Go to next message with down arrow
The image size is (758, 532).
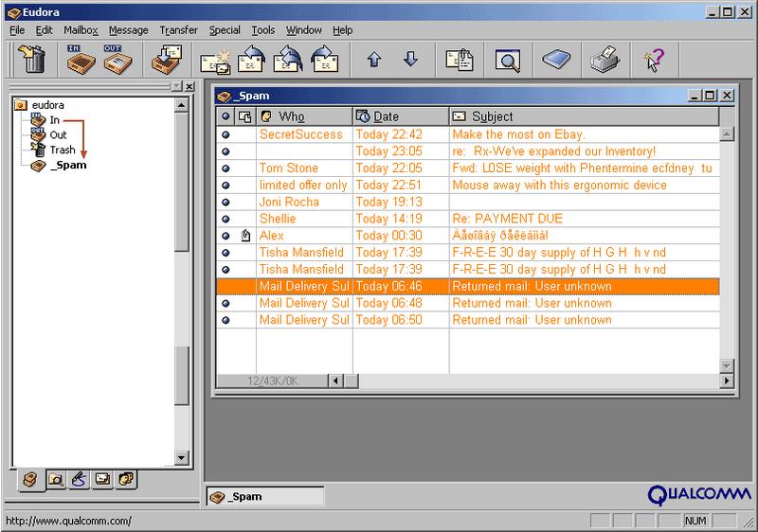click(x=411, y=60)
